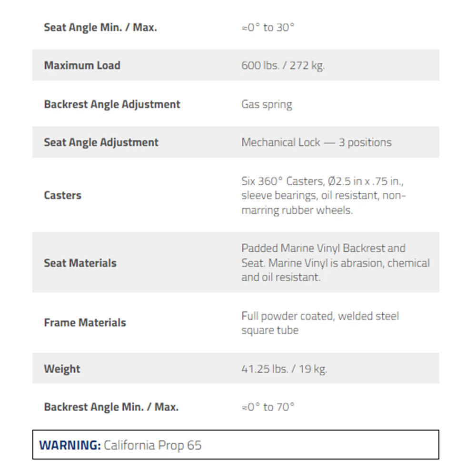Screen dimensions: 476x476
Task: Click the bold WARNING: label
Action: 70,445
